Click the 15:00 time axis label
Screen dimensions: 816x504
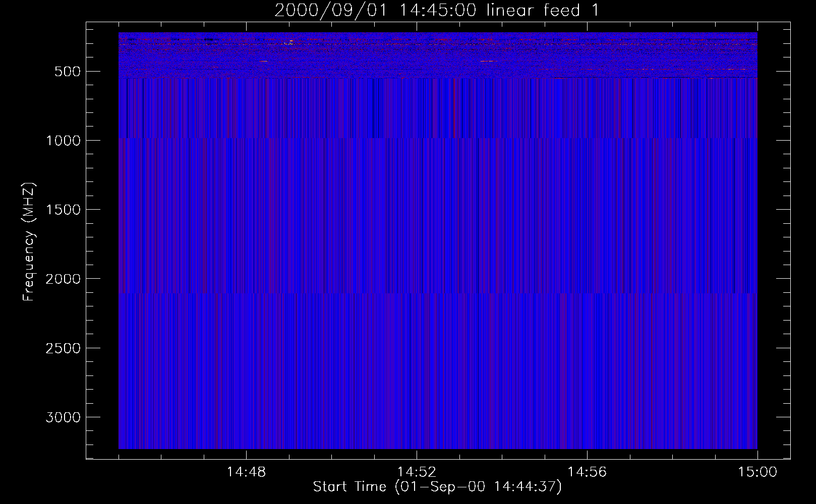coord(757,472)
